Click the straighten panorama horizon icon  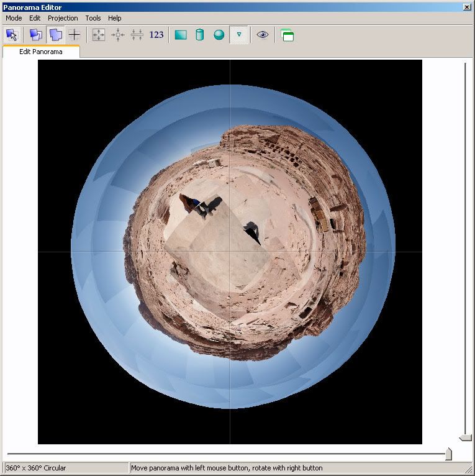[137, 35]
